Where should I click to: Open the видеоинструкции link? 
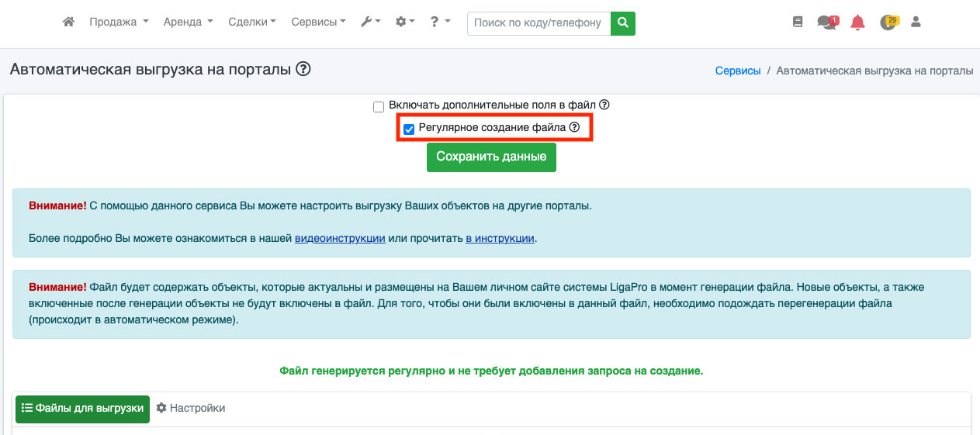tap(340, 238)
